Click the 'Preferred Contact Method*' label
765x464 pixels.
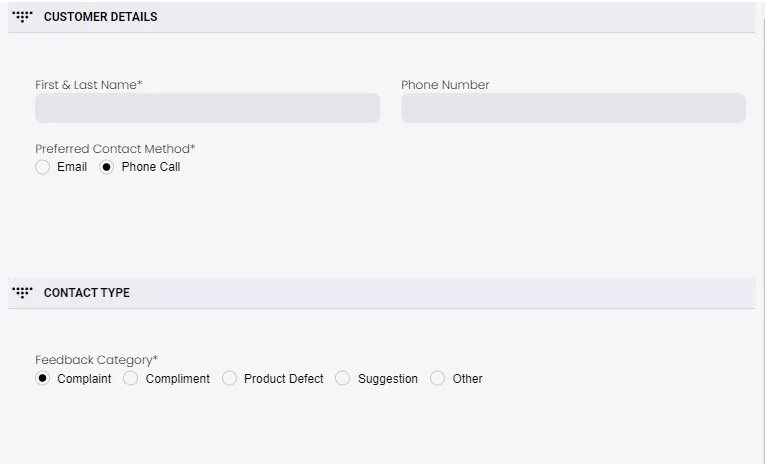click(115, 149)
